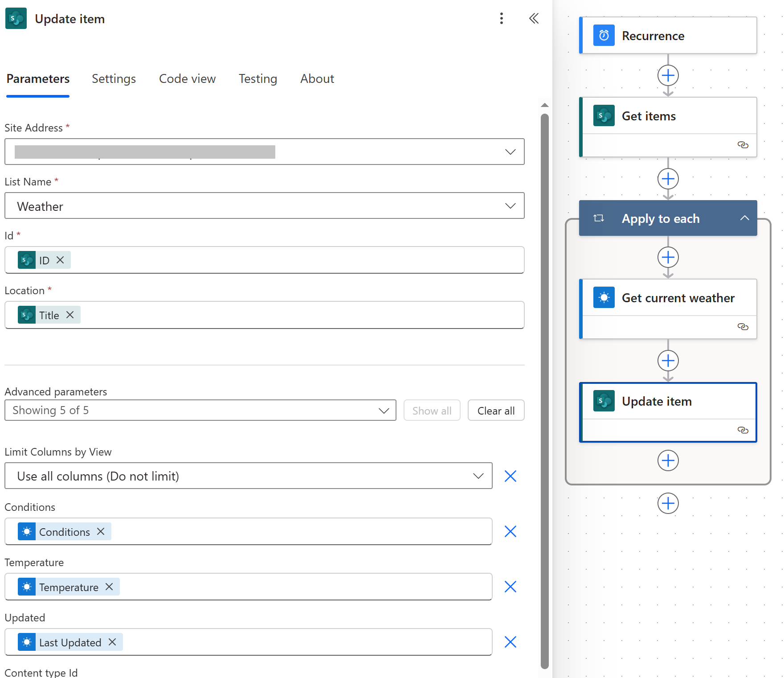The image size is (784, 678).
Task: Click the Title dynamic content token
Action: coord(49,315)
